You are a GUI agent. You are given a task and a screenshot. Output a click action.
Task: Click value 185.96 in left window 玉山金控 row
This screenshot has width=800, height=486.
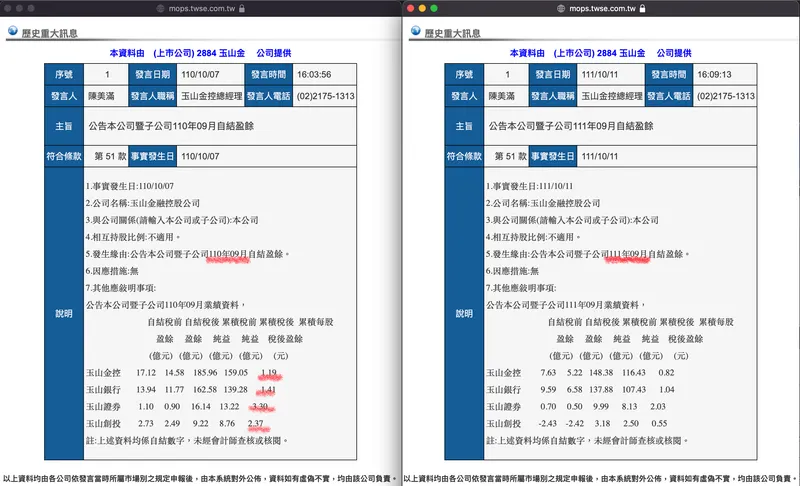[205, 373]
